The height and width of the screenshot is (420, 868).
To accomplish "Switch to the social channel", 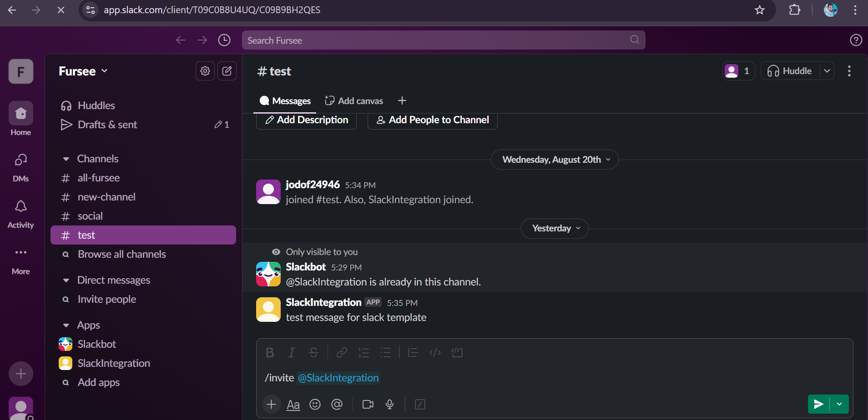I will point(143,216).
